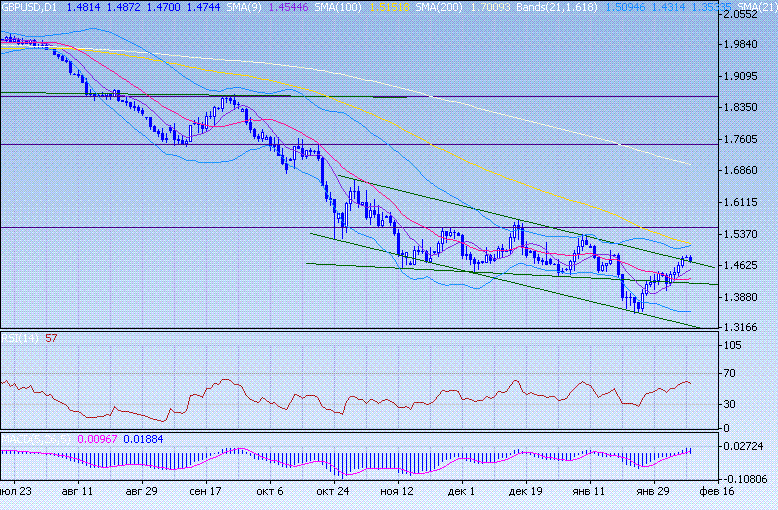
Task: Select the дек 19 date marker
Action: coord(525,493)
